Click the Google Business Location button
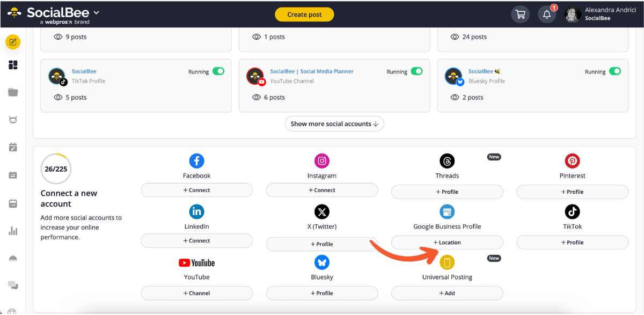The image size is (644, 315). tap(447, 243)
